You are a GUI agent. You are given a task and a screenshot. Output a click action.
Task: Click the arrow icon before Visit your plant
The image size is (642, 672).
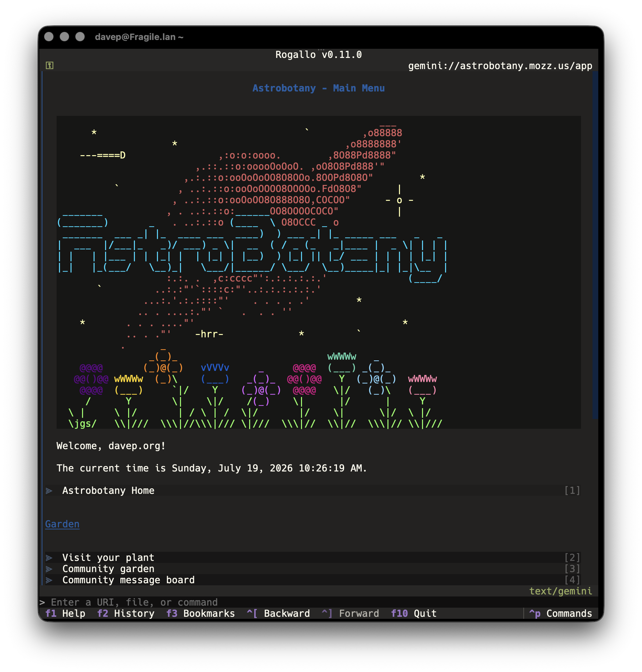point(49,558)
